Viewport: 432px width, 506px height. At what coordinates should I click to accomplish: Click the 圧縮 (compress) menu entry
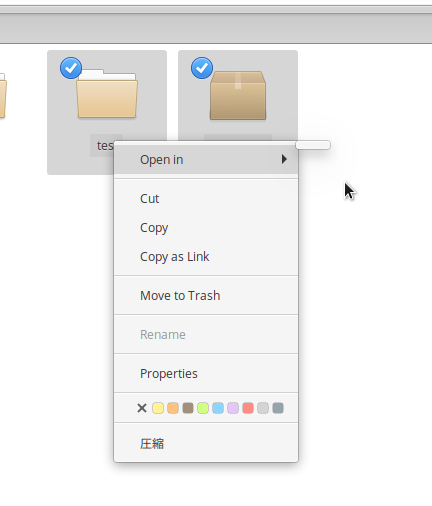[x=206, y=444]
